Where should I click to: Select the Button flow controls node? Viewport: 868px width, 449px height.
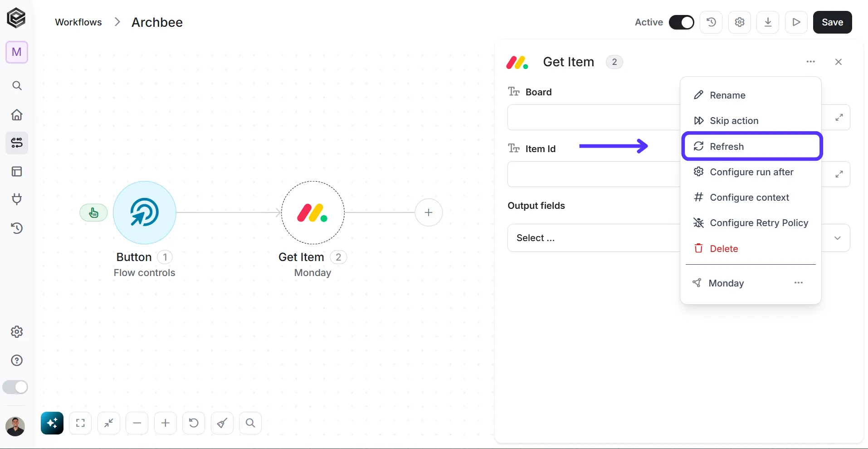pos(144,212)
